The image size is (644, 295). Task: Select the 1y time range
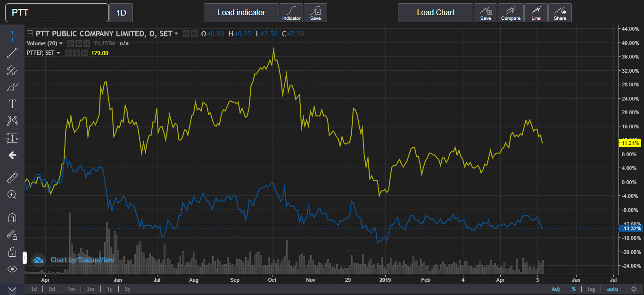click(x=109, y=289)
